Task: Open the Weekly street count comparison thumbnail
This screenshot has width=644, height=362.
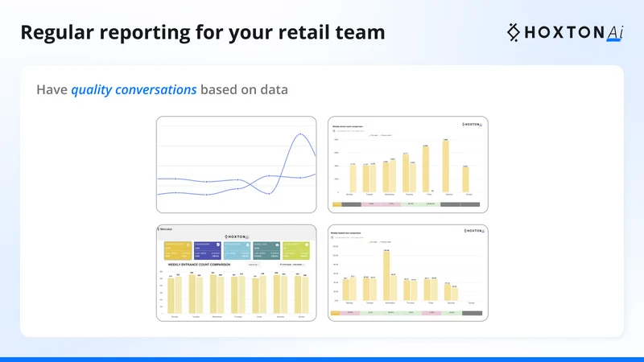Action: pyautogui.click(x=408, y=165)
